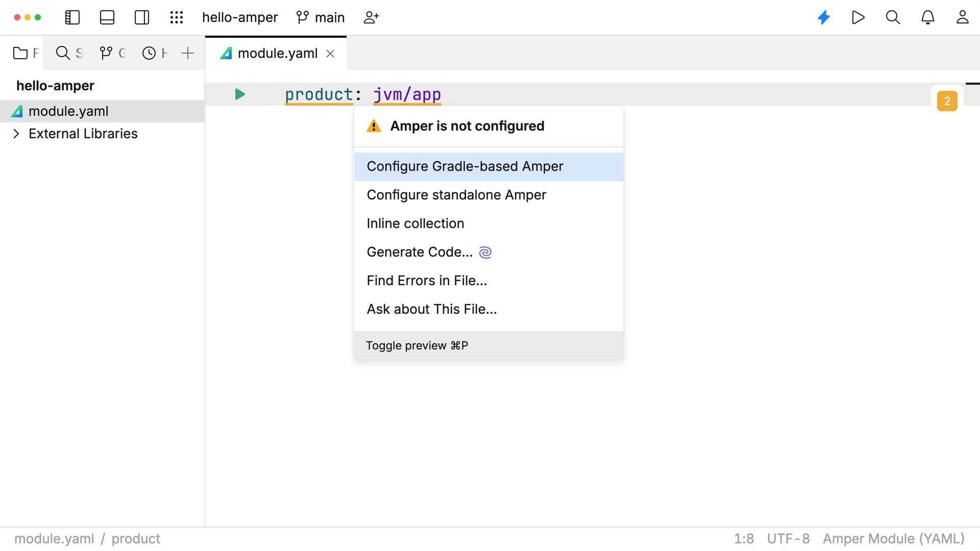980x551 pixels.
Task: Switch to the Files sidebar tab
Action: coord(26,53)
